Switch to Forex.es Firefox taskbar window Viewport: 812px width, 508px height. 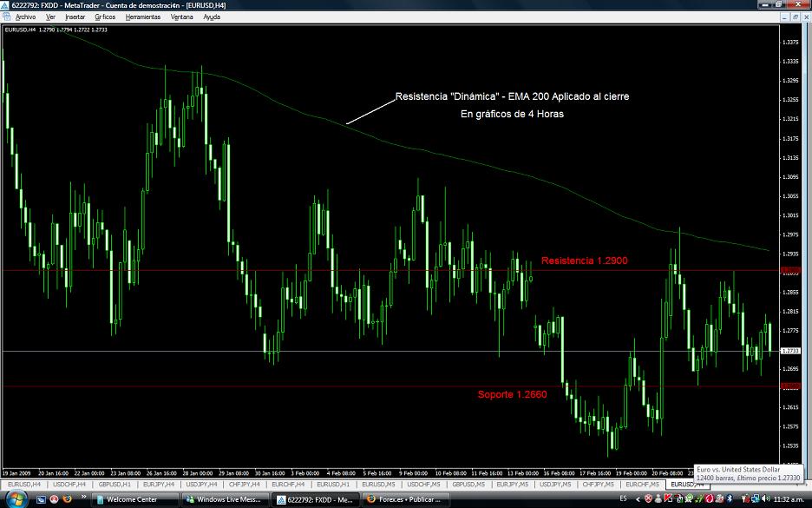[x=401, y=499]
